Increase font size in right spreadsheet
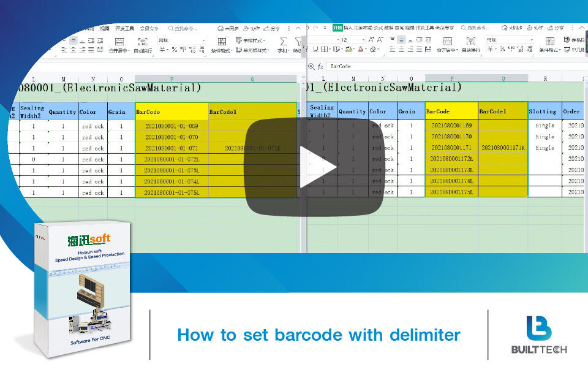The image size is (588, 372). tap(371, 39)
